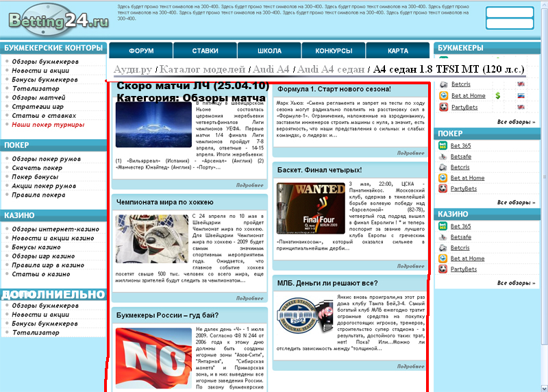This screenshot has width=548, height=392.
Task: Click PartyBets icon in Букмекеры section
Action: click(x=443, y=107)
